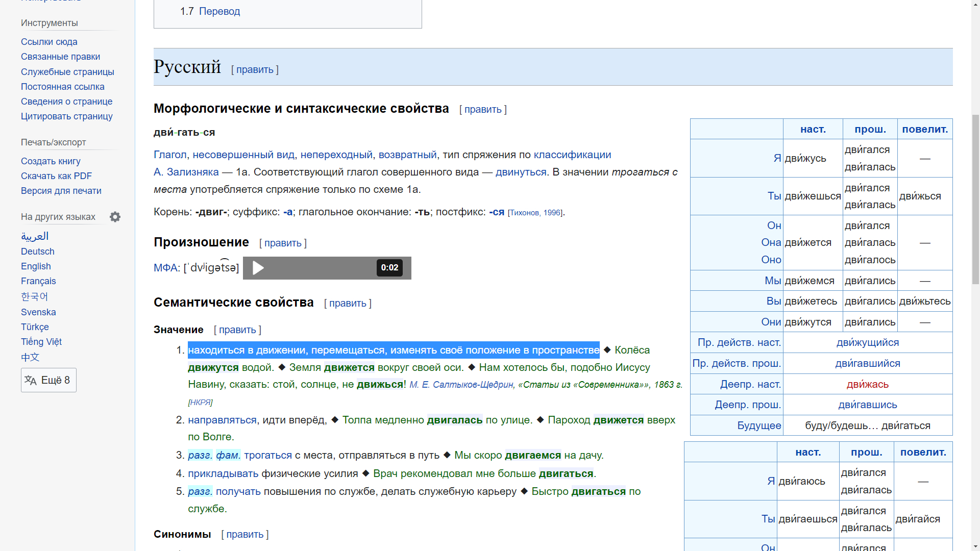Screen dimensions: 980x551
Task: Open Скачать как PDF link
Action: pyautogui.click(x=56, y=176)
